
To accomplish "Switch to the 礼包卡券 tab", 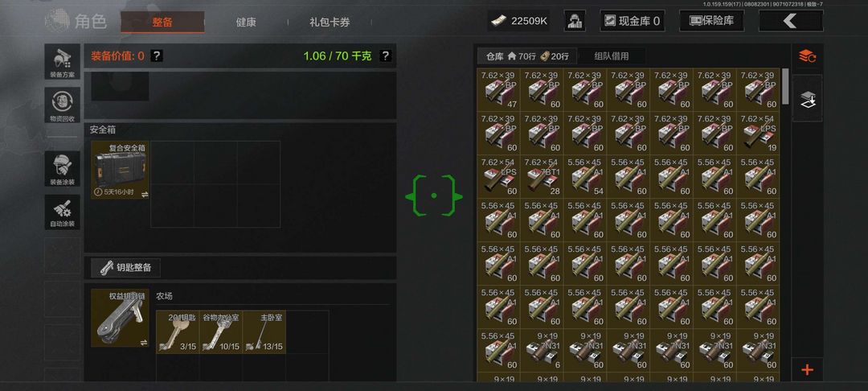I will click(330, 23).
